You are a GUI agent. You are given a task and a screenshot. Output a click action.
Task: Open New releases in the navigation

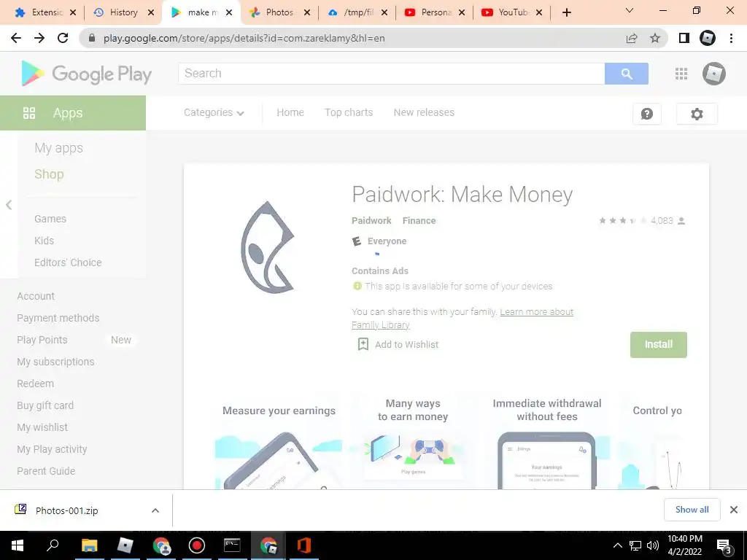pyautogui.click(x=424, y=113)
